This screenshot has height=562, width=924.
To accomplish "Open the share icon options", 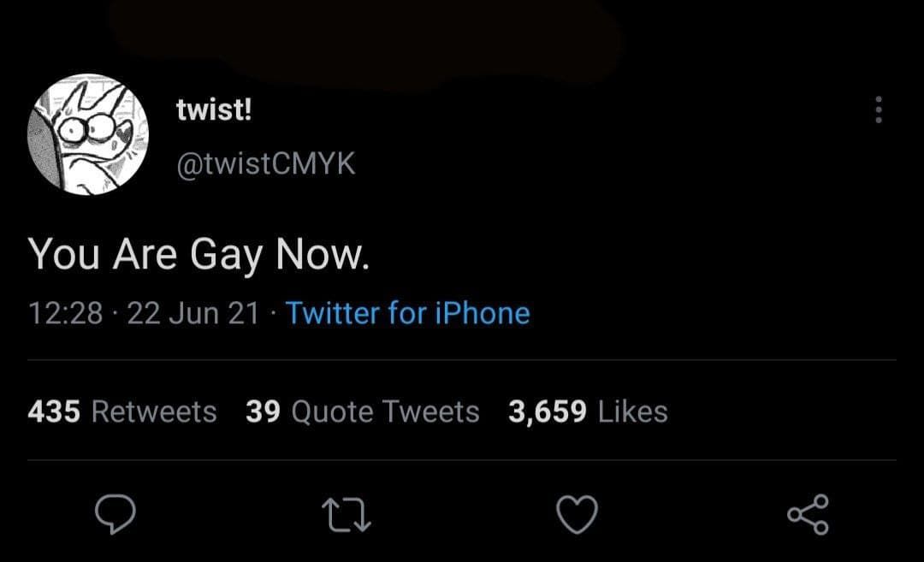I will click(808, 514).
